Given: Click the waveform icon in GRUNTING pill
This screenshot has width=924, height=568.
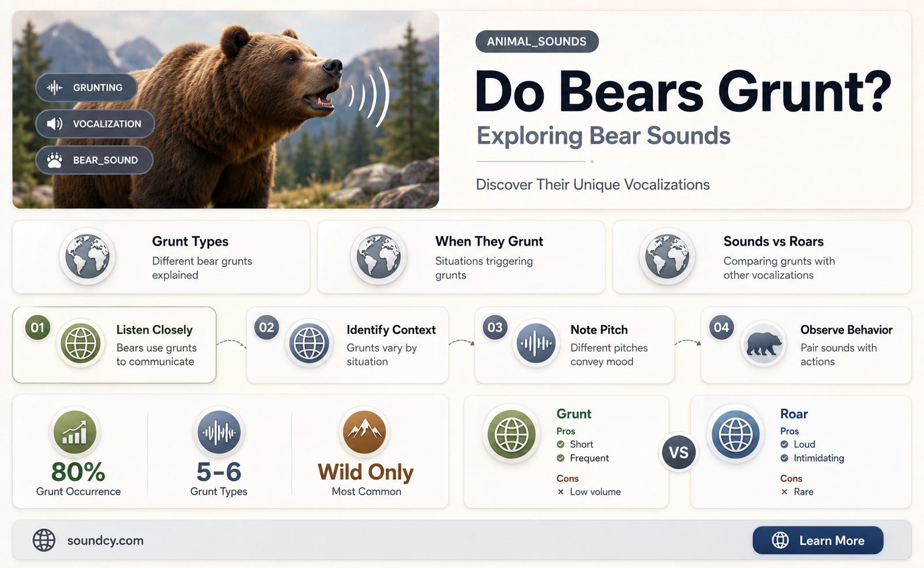Looking at the screenshot, I should (x=55, y=88).
